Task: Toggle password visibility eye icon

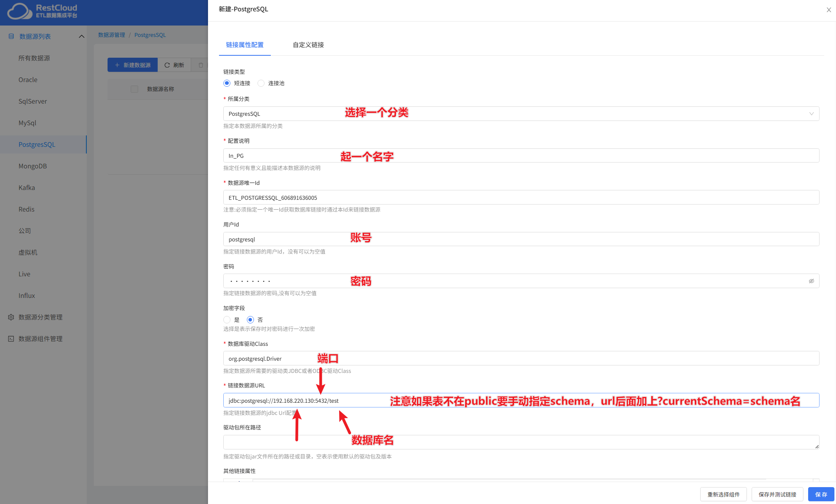Action: [x=811, y=281]
